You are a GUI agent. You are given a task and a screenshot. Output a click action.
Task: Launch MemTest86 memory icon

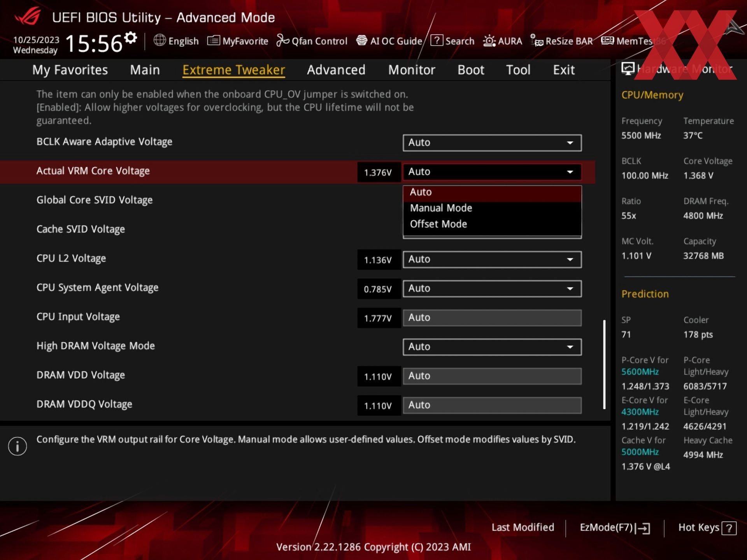point(607,40)
